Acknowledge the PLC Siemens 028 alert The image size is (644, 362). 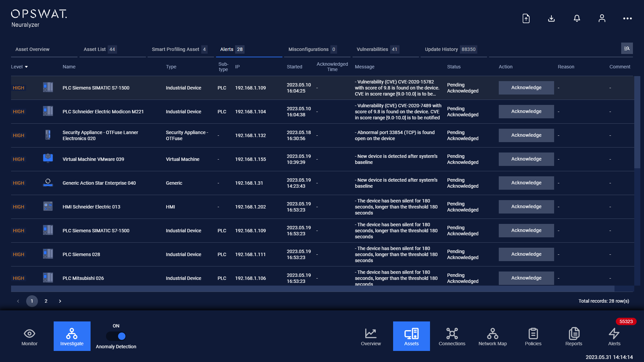[x=526, y=254]
